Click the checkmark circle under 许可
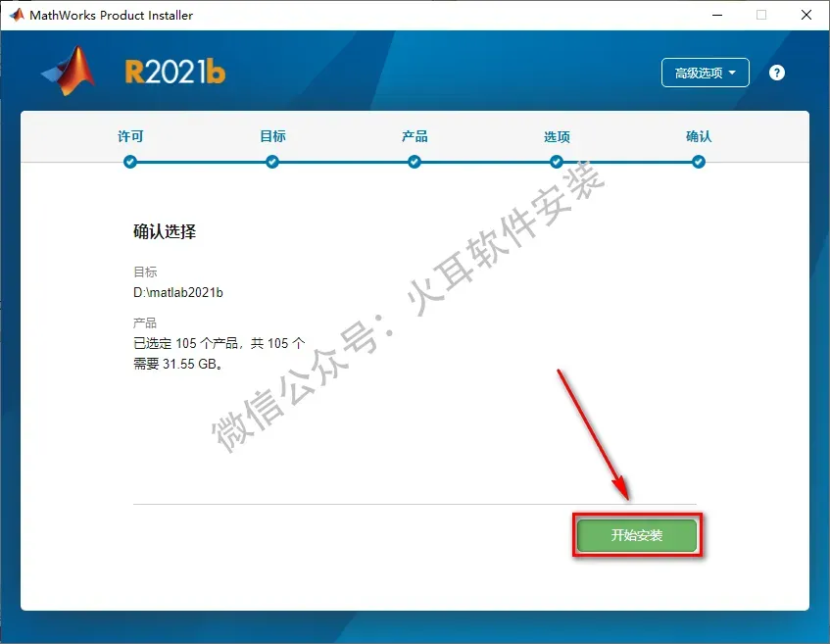 [130, 162]
